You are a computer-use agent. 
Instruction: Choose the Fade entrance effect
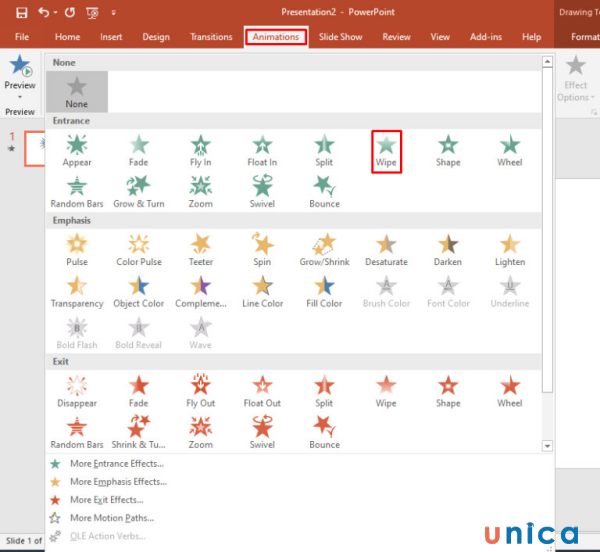point(139,151)
